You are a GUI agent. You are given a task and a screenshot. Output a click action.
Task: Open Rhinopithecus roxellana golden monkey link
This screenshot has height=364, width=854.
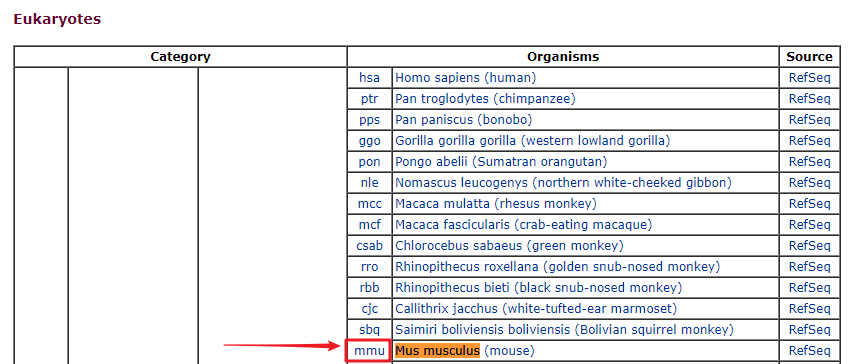point(558,266)
